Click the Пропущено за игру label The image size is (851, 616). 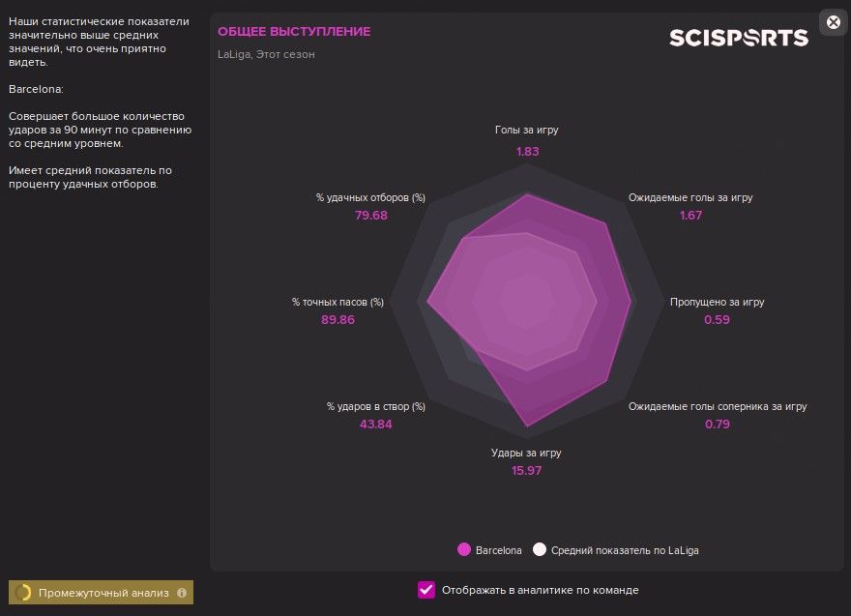pyautogui.click(x=717, y=302)
